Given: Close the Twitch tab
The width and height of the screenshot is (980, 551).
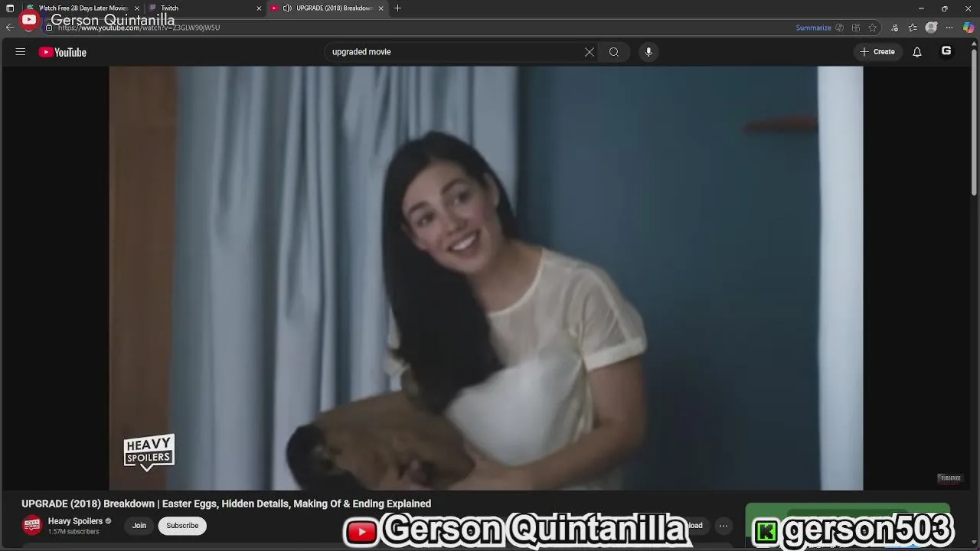Looking at the screenshot, I should click(259, 8).
